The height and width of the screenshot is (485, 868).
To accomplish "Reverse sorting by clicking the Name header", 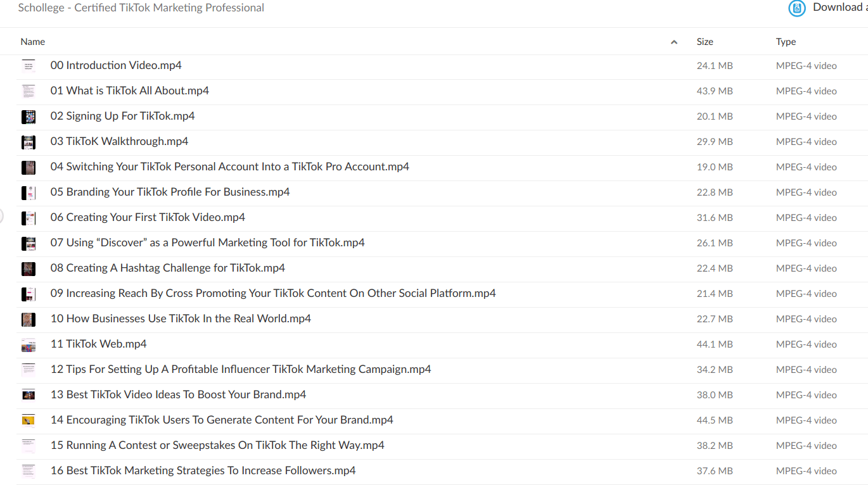I will 32,41.
